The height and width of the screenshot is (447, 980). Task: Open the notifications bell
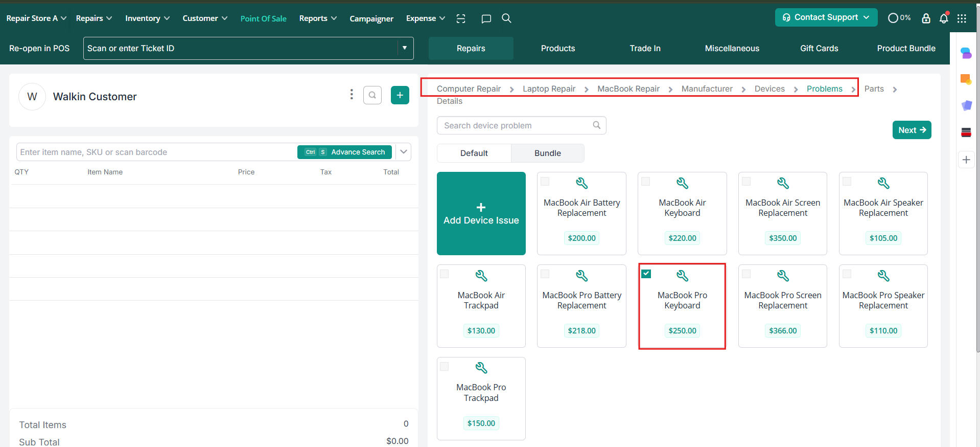944,18
